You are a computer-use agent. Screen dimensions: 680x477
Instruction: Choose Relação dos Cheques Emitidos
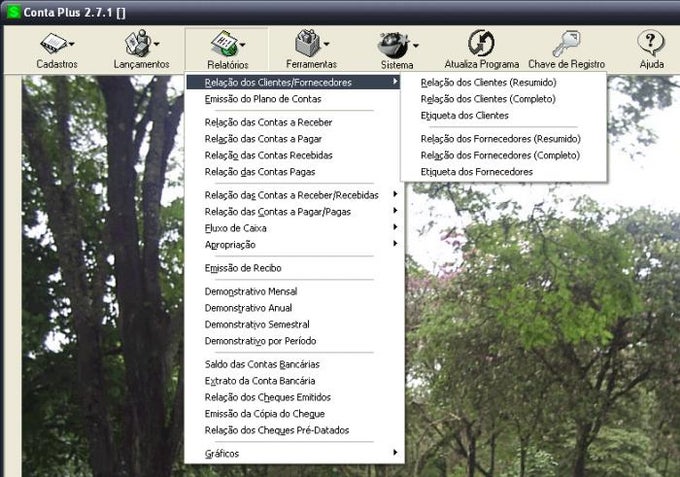[x=268, y=397]
